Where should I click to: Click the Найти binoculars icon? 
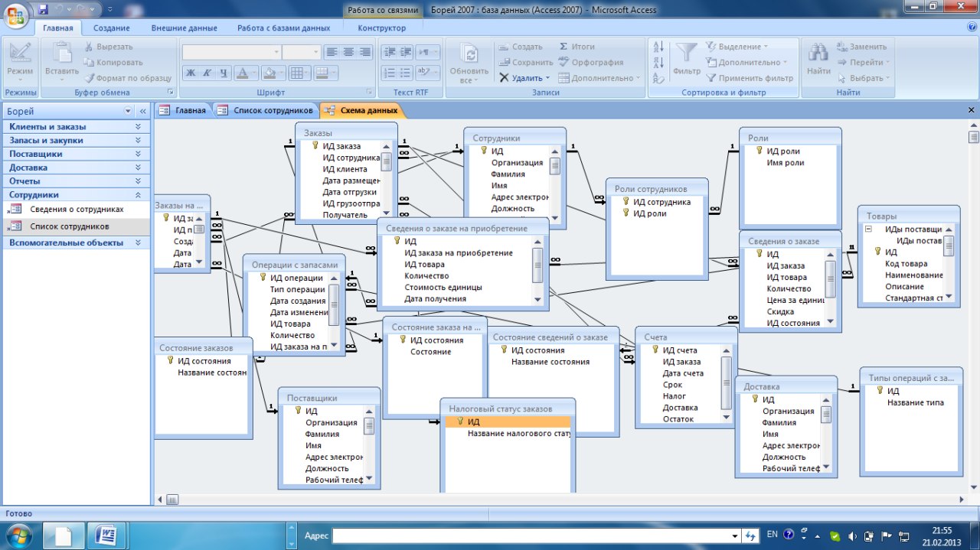click(x=818, y=54)
